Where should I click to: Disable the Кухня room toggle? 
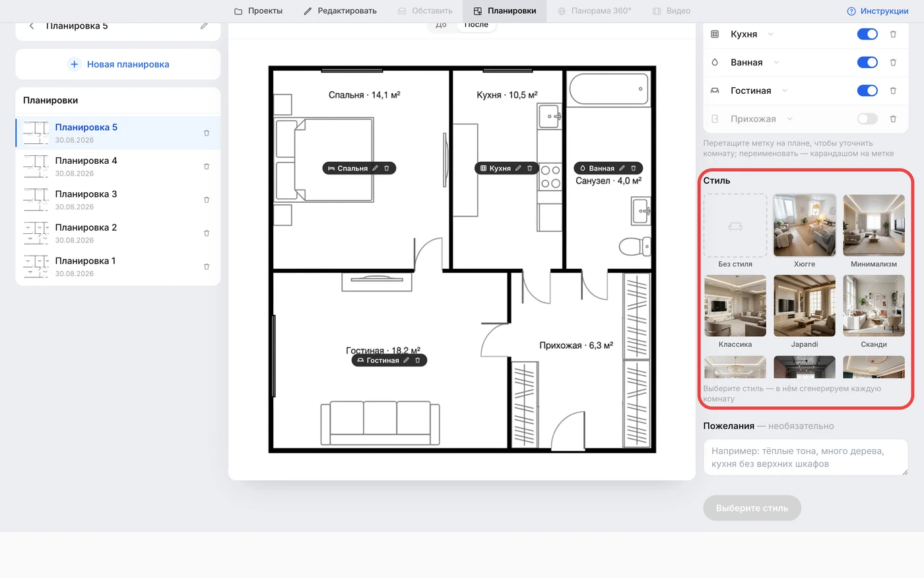867,34
